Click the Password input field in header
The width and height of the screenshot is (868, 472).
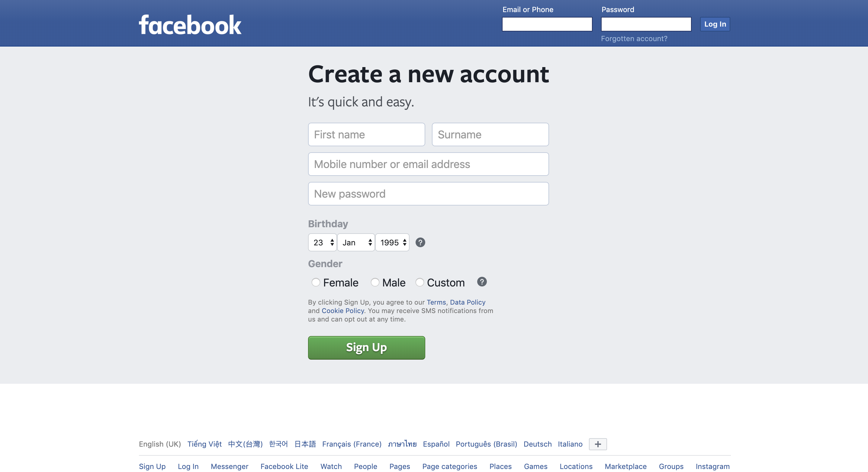point(647,24)
